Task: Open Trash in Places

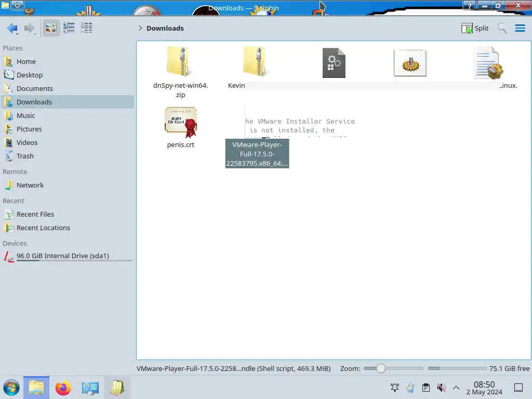Action: (68, 156)
